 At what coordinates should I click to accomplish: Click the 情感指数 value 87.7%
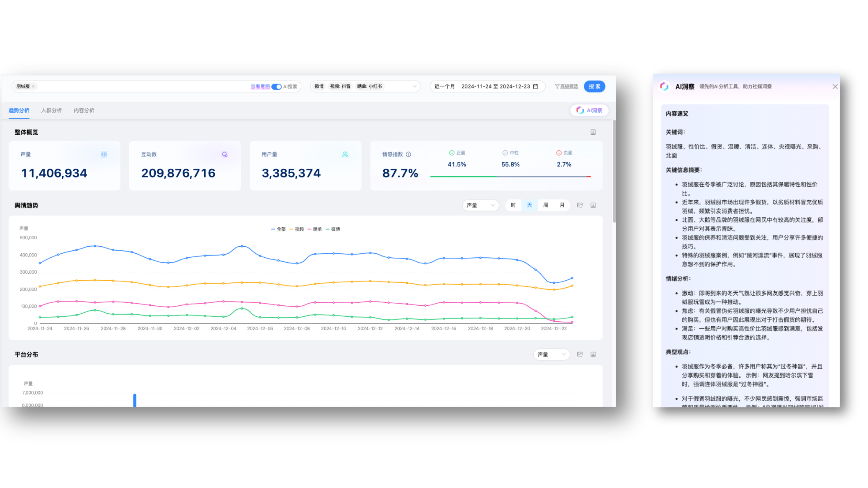coord(400,173)
